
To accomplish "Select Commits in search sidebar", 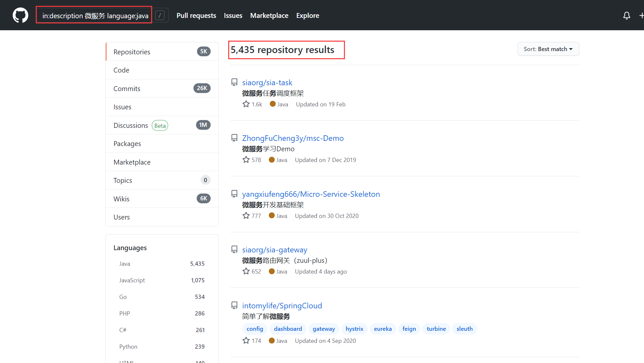I will [127, 88].
